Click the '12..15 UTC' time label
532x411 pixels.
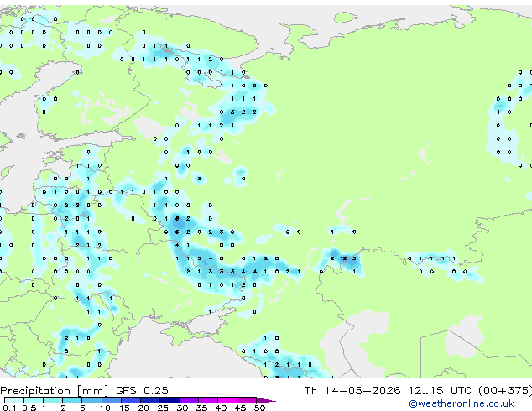[440, 391]
